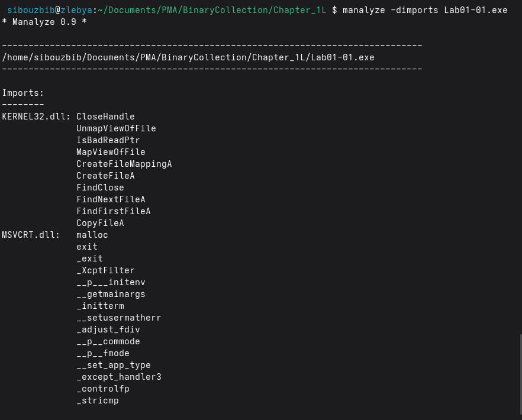The height and width of the screenshot is (420, 522).
Task: Click the 'UnmapViewOfFile' import entry
Action: coord(116,128)
